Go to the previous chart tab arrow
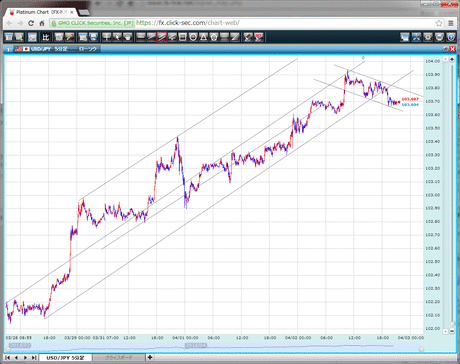The width and height of the screenshot is (460, 364). tap(16, 358)
